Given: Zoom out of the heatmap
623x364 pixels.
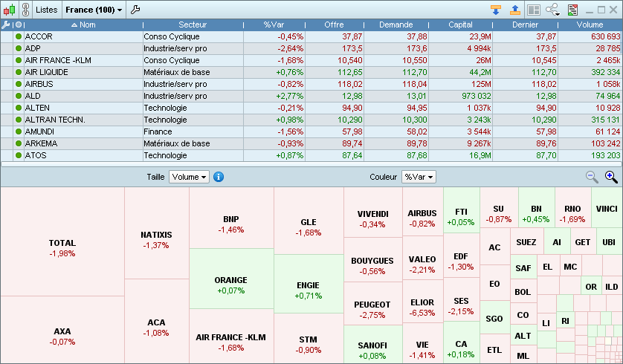Looking at the screenshot, I should coord(592,177).
